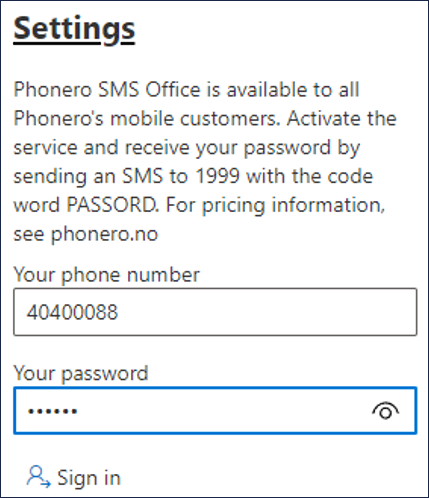429x498 pixels.
Task: Click the person-arrow Sign in icon
Action: tap(39, 477)
